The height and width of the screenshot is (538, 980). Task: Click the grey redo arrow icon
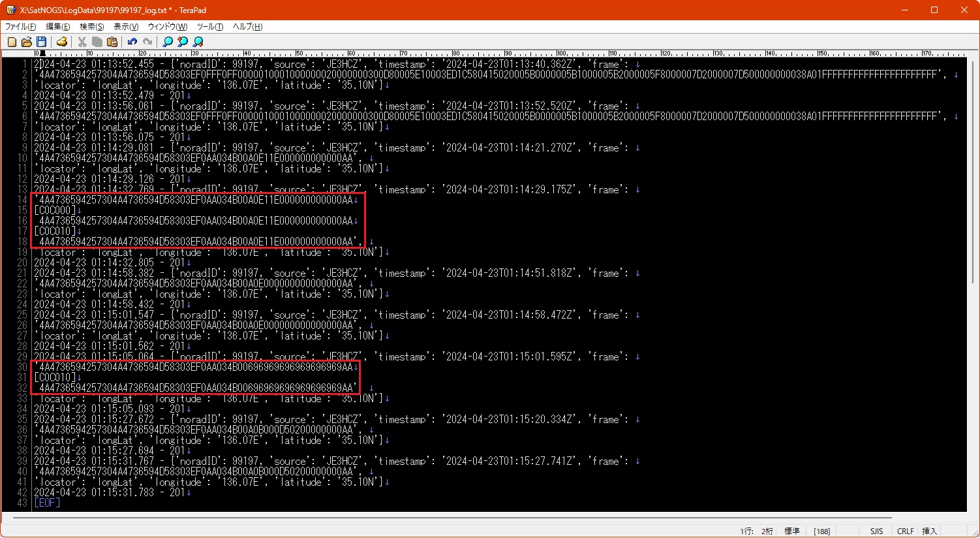147,42
